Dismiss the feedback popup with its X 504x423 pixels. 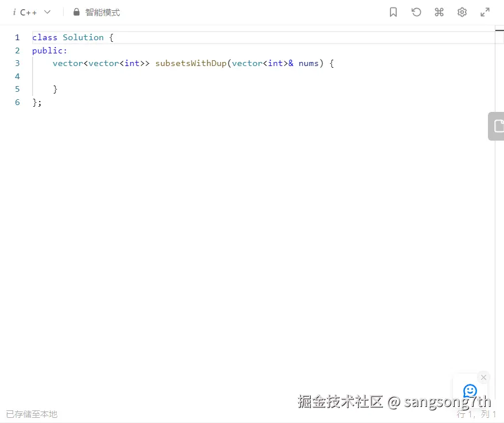tap(483, 377)
